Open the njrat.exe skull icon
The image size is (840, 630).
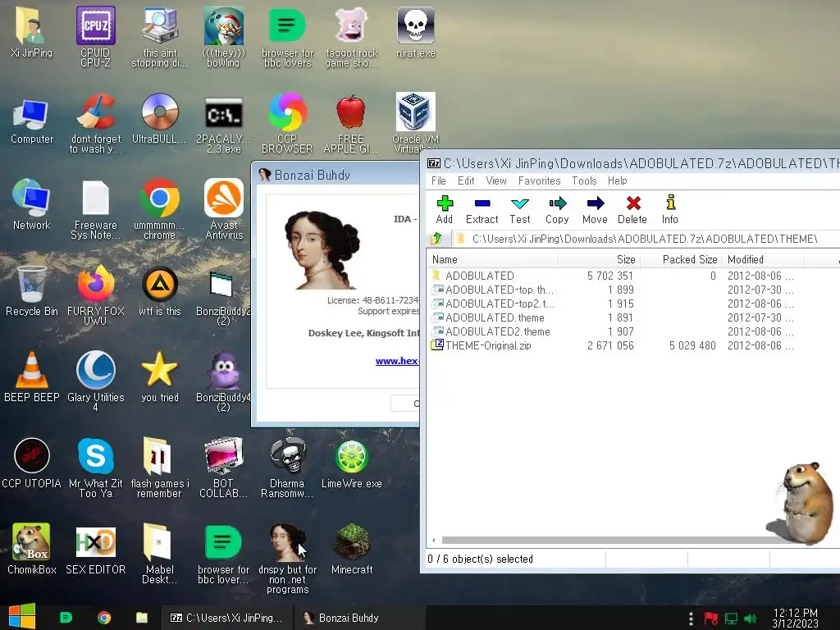[x=415, y=32]
